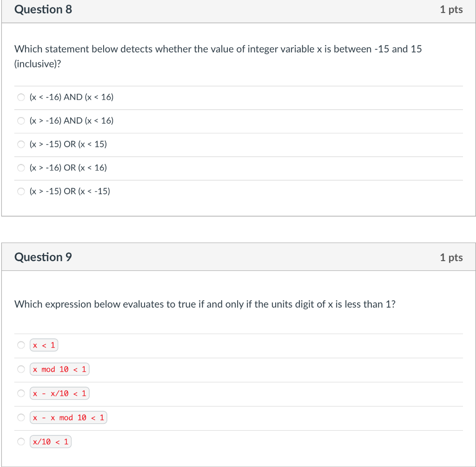Screen dimensions: 476x467
Task: Choose answer (x > -16) OR (x < 16)
Action: [21, 168]
